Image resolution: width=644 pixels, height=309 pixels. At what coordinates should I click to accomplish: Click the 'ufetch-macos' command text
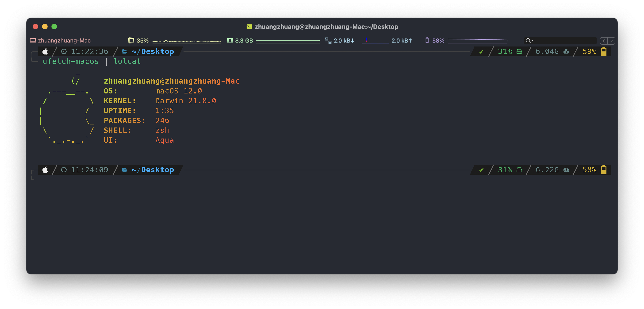point(71,61)
